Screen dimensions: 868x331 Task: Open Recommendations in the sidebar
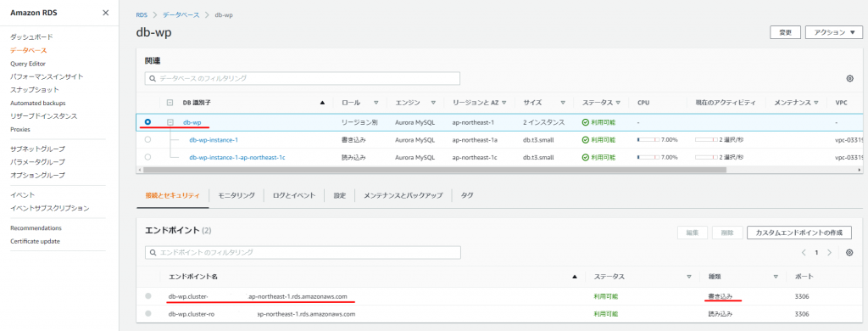(36, 227)
